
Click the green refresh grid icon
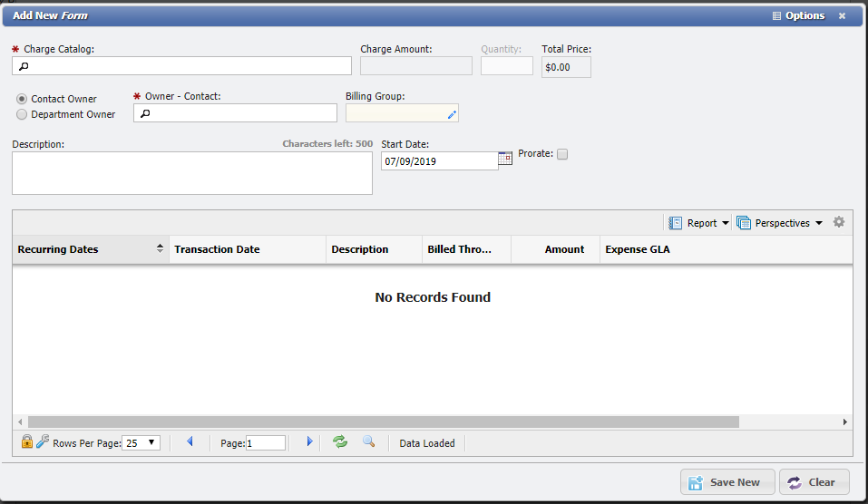pyautogui.click(x=340, y=441)
